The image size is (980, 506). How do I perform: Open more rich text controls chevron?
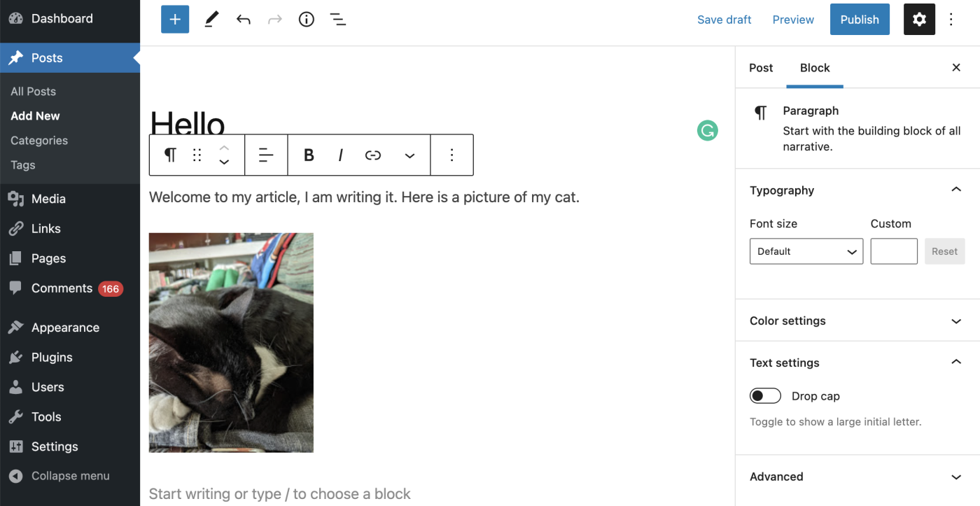click(410, 155)
